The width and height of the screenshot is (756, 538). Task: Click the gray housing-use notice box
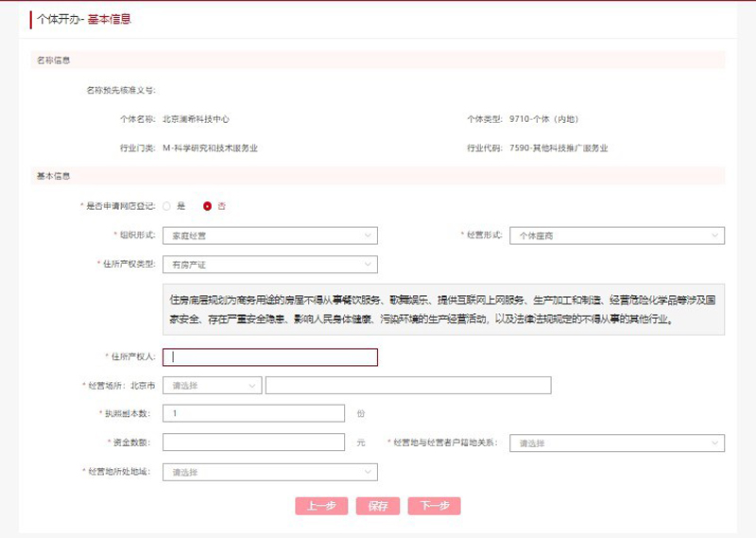pyautogui.click(x=443, y=309)
